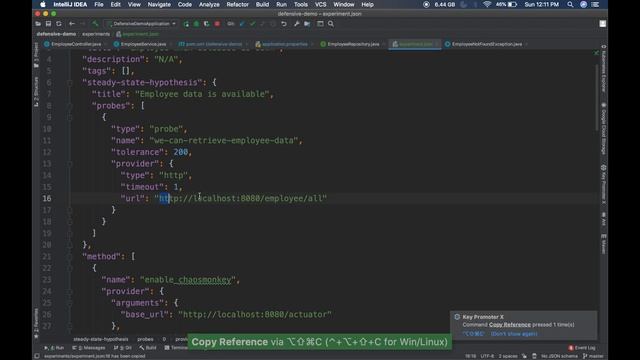Click the red Stop icon
640x360 pixels.
[x=217, y=24]
